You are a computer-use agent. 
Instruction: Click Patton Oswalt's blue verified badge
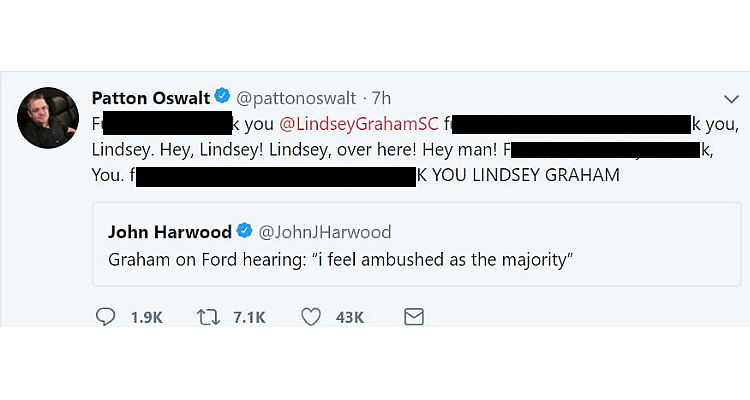223,97
